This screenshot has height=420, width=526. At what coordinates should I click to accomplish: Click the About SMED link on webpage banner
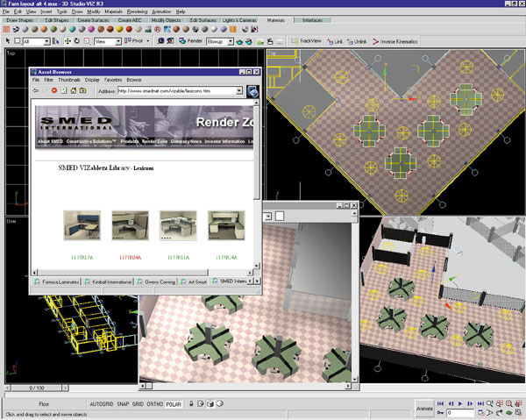click(x=50, y=141)
